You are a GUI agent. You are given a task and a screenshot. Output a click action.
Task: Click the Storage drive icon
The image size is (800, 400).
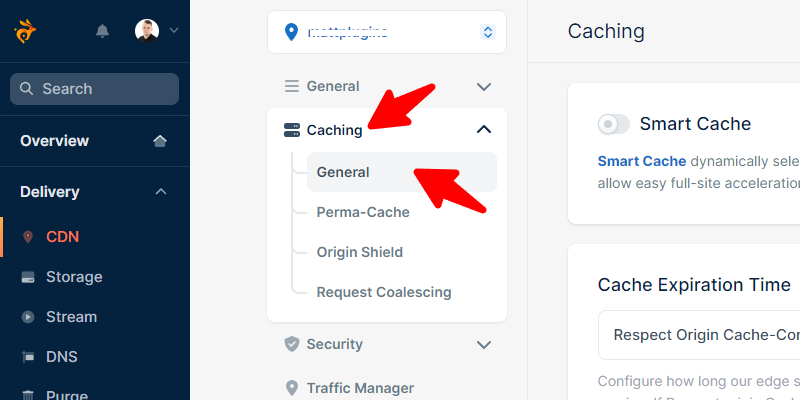pyautogui.click(x=28, y=277)
